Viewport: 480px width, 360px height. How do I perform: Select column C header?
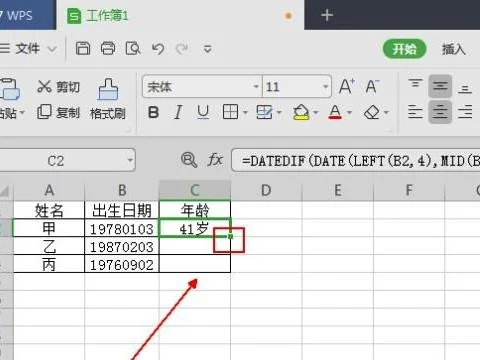point(195,191)
